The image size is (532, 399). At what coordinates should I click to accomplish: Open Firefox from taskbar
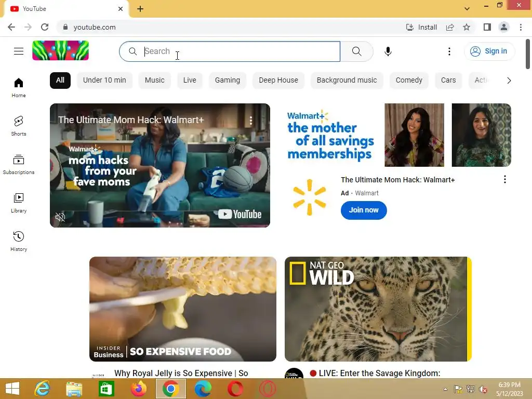click(138, 389)
